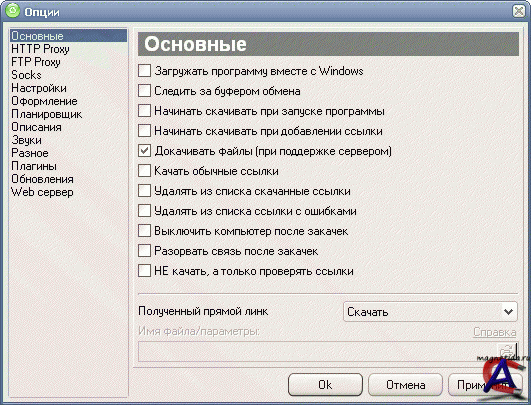Viewport: 531px width, 405px height.
Task: Enable НЕ качать, а только проверять ссылки
Action: (x=145, y=271)
